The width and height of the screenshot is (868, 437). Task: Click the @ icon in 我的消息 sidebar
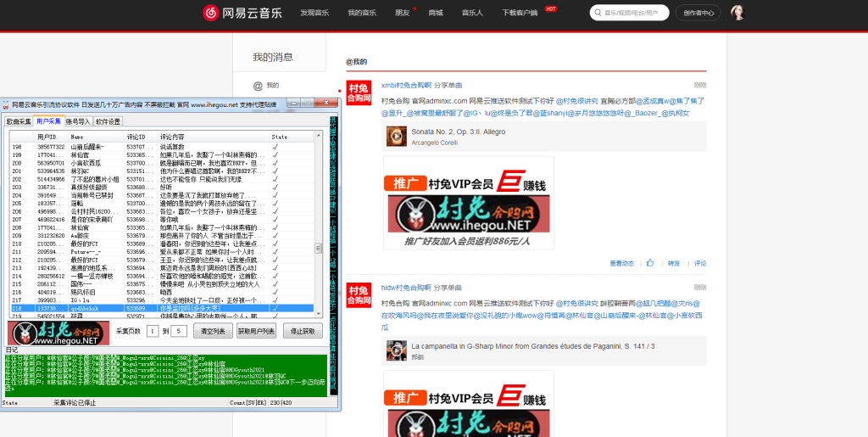coord(258,86)
